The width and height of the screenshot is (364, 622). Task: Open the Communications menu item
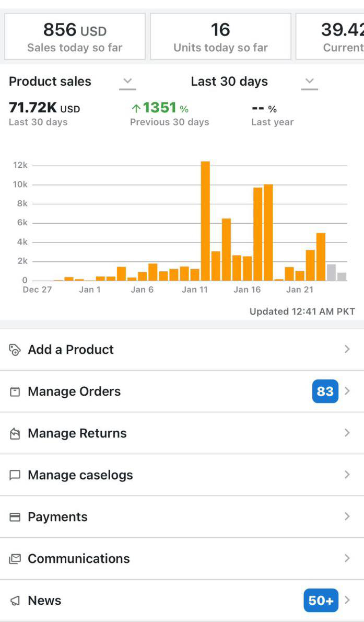pyautogui.click(x=78, y=559)
